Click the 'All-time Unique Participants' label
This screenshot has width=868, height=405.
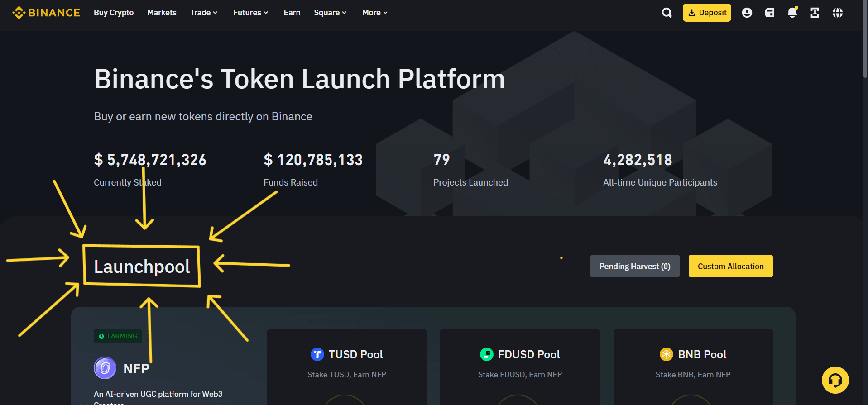pyautogui.click(x=660, y=182)
